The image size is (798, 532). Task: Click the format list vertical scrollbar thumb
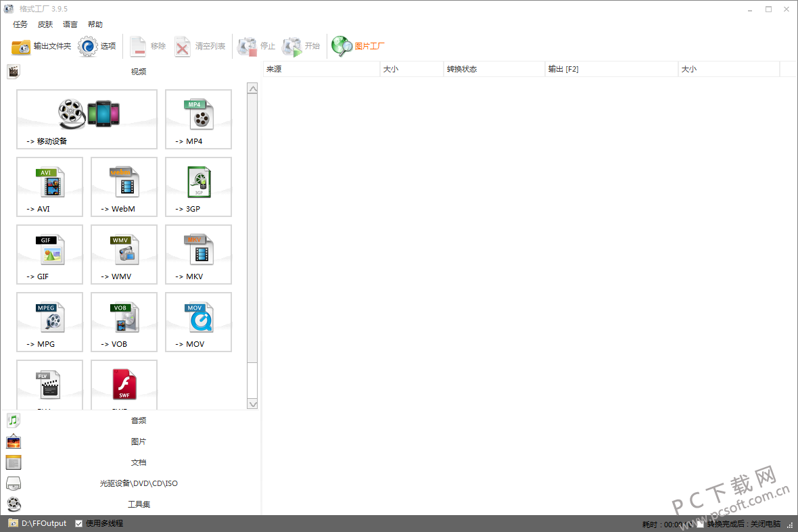(x=252, y=228)
